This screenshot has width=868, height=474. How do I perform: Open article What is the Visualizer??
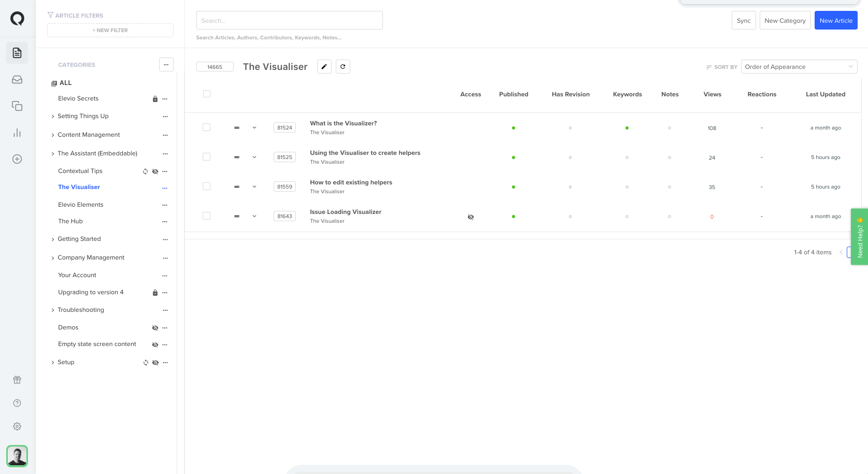(344, 123)
